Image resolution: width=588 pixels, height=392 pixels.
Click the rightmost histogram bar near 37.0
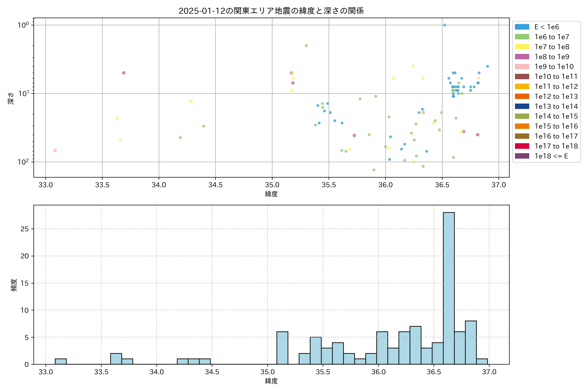click(x=482, y=361)
